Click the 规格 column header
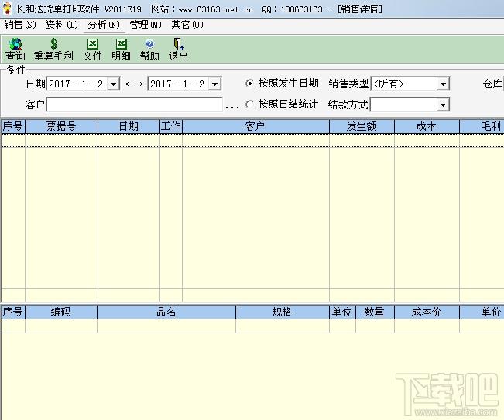 click(x=283, y=312)
